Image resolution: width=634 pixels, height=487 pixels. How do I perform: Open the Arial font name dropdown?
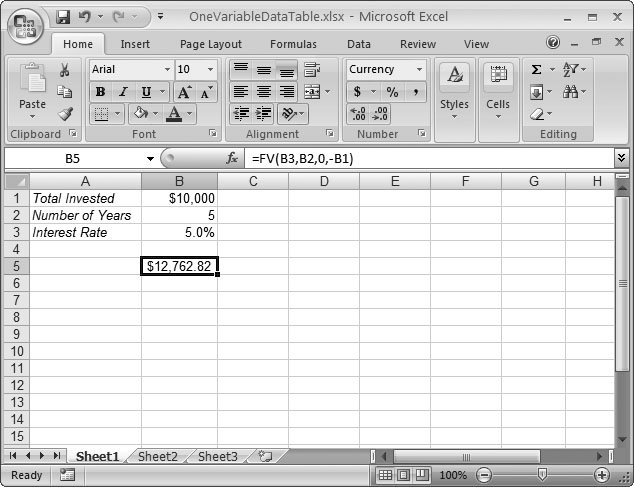pyautogui.click(x=166, y=70)
